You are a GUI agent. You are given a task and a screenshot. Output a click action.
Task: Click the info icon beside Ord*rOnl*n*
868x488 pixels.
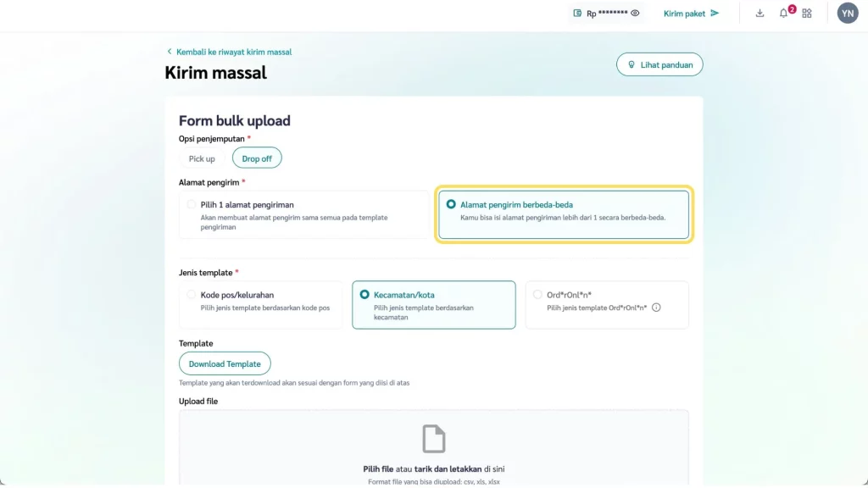pyautogui.click(x=656, y=308)
